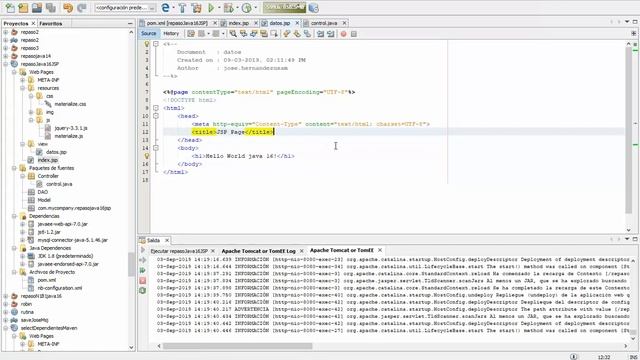Image resolution: width=640 pixels, height=360 pixels.
Task: Click the New Project icon
Action: click(23, 8)
